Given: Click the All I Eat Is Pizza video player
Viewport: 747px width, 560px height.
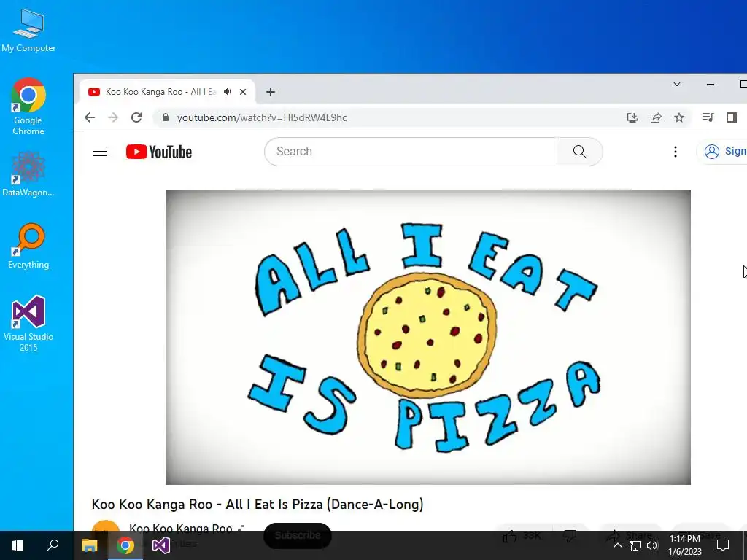Looking at the screenshot, I should [x=427, y=337].
